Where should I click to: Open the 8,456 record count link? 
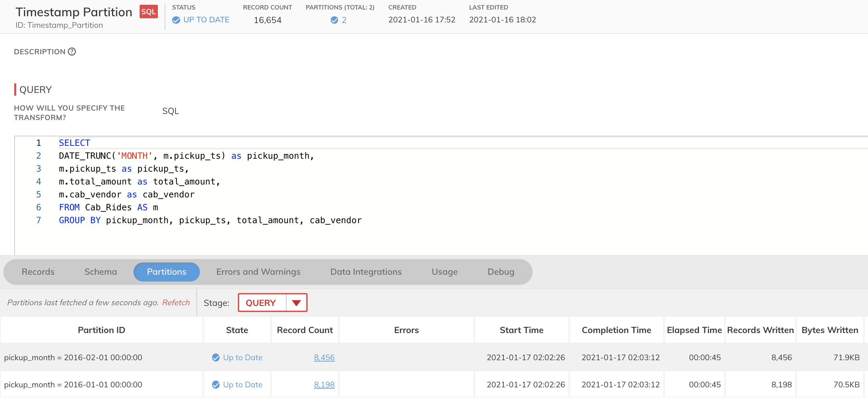pos(324,357)
